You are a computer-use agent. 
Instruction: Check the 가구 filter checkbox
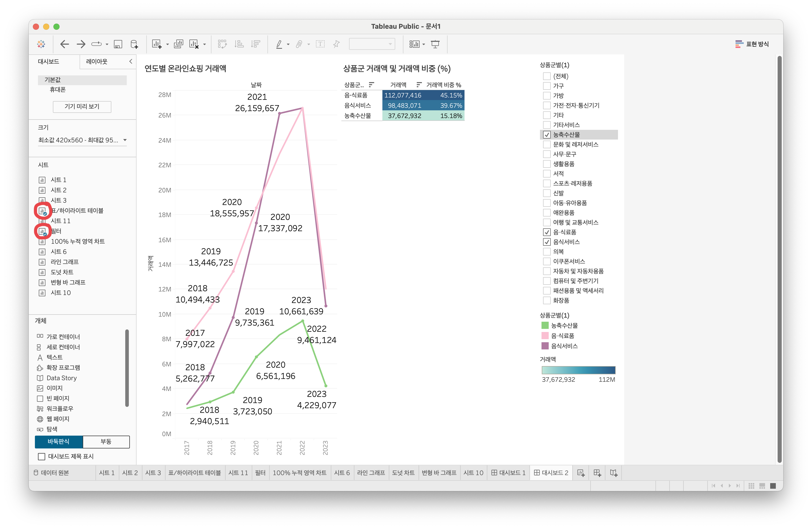point(547,86)
